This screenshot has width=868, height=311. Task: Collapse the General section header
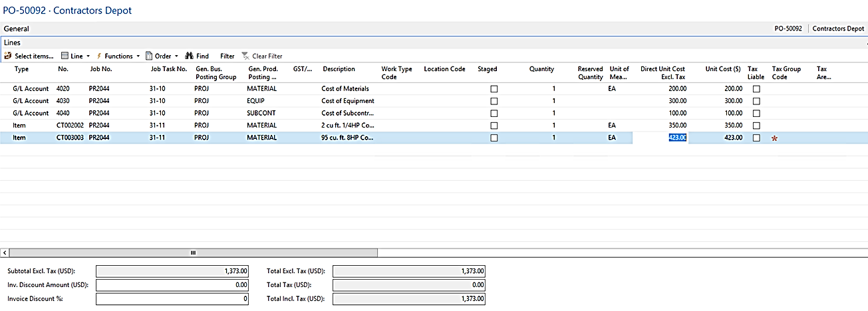pos(16,29)
